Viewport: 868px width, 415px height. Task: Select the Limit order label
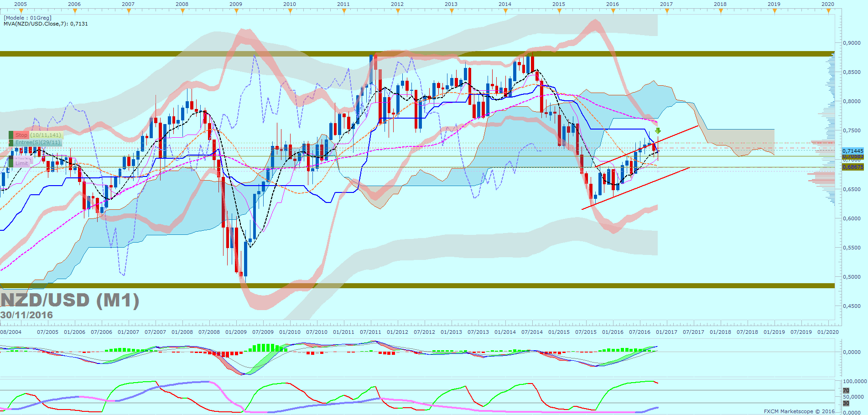coord(21,163)
